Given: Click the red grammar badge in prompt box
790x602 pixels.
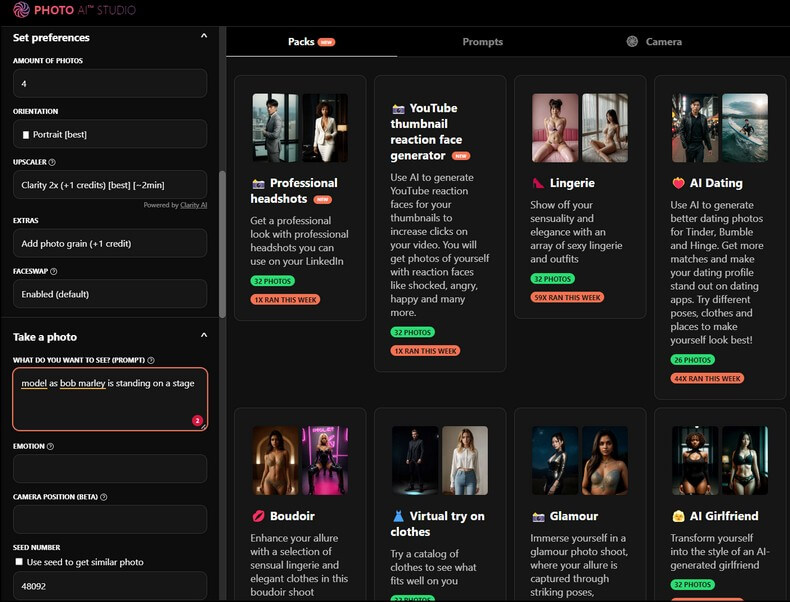Looking at the screenshot, I should point(197,420).
